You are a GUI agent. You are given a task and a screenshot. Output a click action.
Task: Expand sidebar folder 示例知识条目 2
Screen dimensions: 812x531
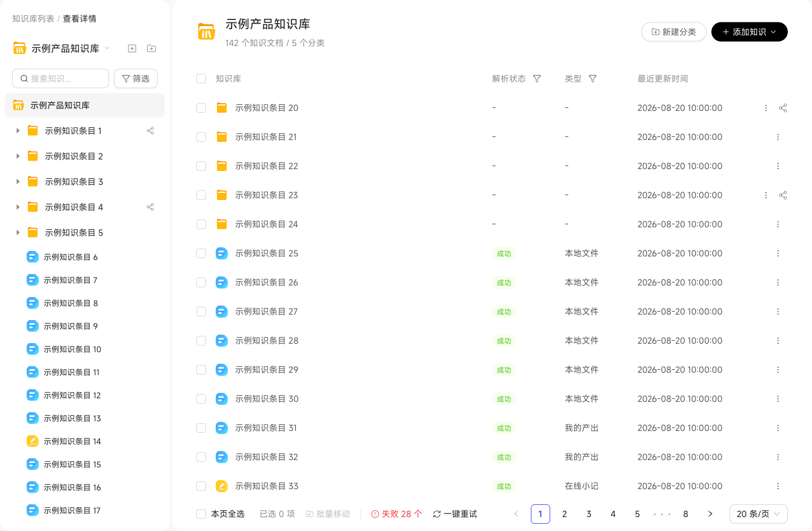coord(18,156)
